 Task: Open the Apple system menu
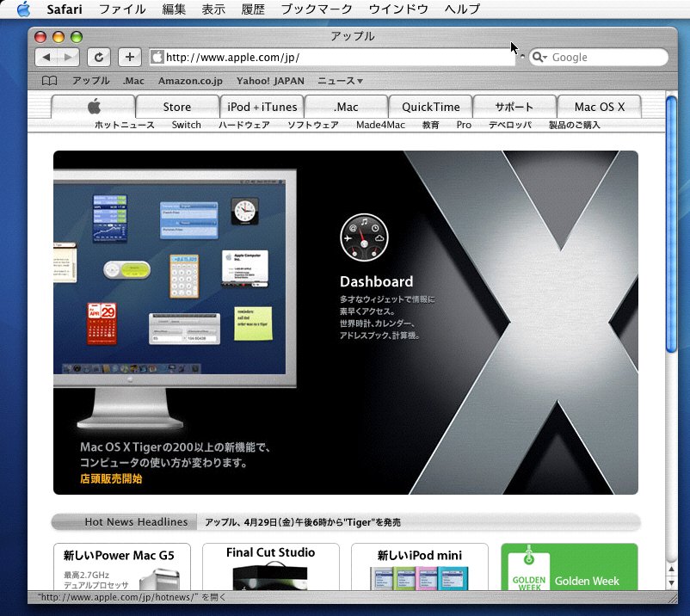[x=23, y=9]
